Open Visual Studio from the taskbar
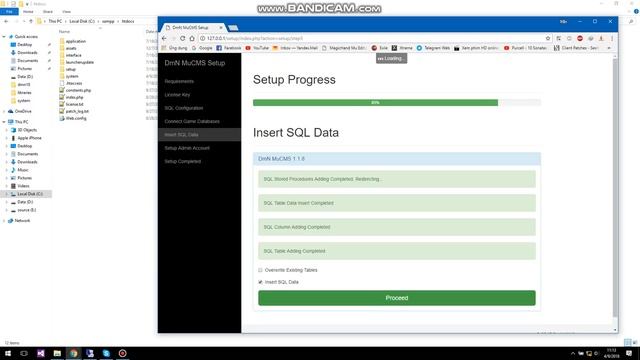The image size is (640, 360). tap(41, 353)
